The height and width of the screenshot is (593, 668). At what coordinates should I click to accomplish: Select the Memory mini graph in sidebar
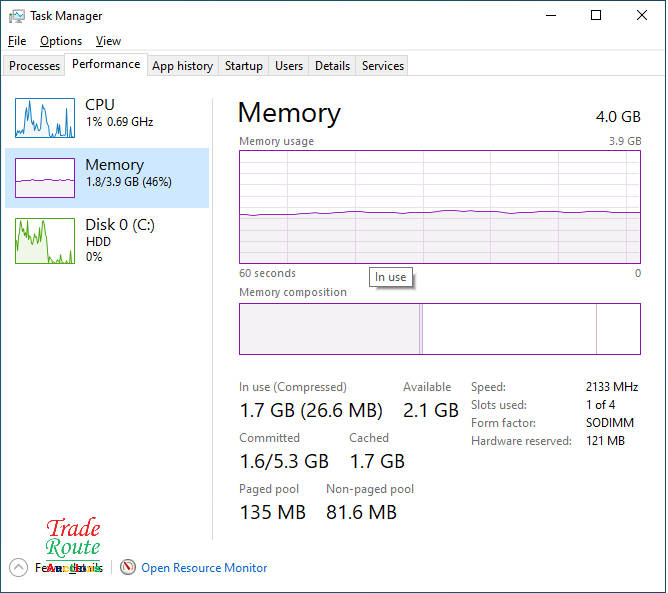(x=45, y=177)
